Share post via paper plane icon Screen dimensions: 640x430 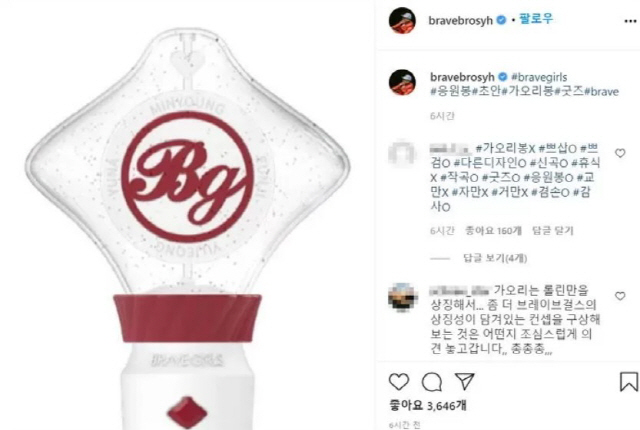464,381
